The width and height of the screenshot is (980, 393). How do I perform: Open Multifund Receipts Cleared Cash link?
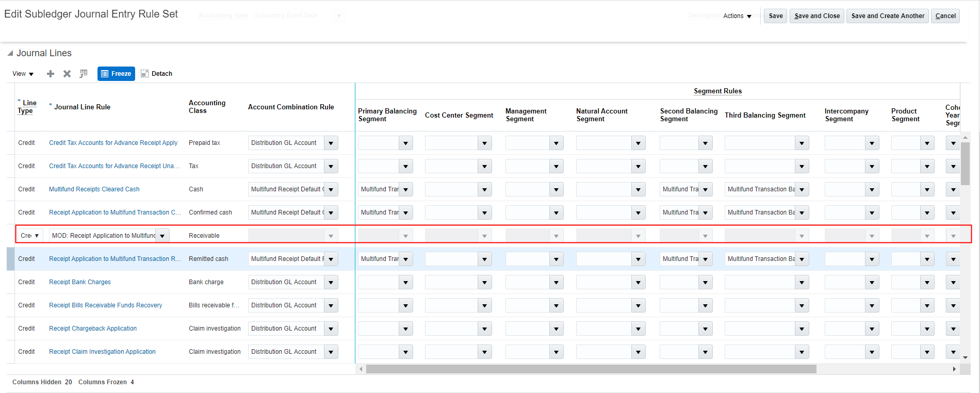click(x=94, y=189)
